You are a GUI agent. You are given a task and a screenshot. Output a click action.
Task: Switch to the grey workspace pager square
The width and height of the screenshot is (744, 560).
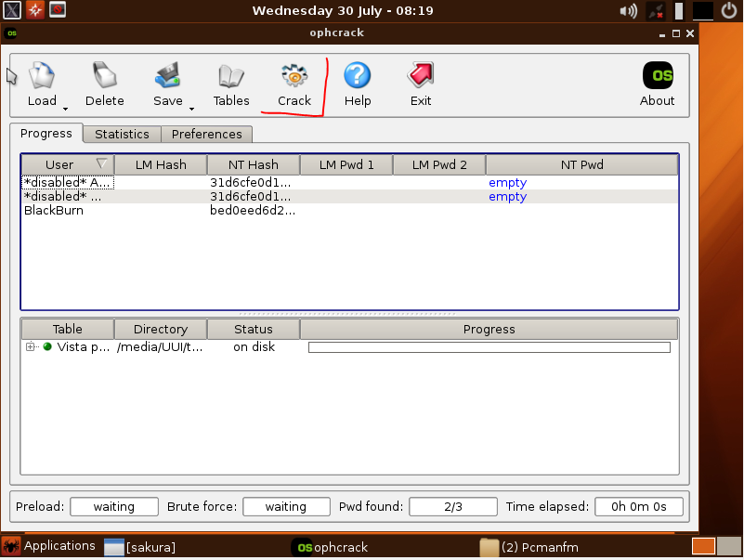tap(729, 546)
